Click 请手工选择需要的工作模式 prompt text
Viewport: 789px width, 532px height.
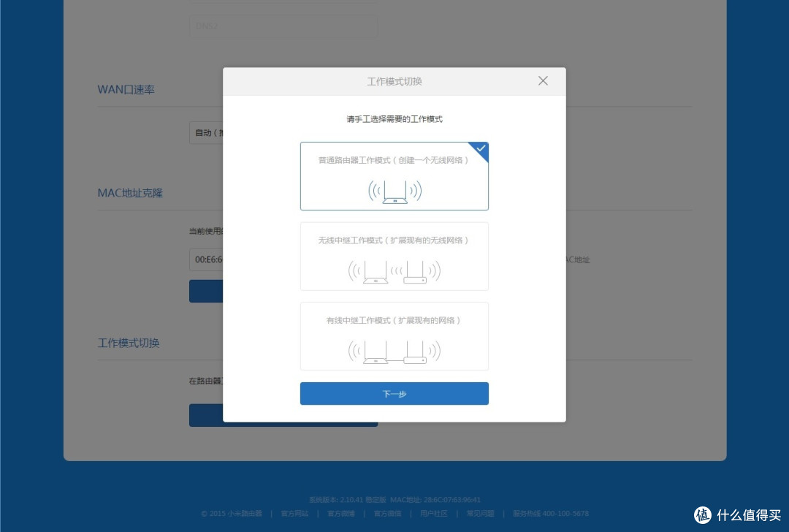(394, 119)
